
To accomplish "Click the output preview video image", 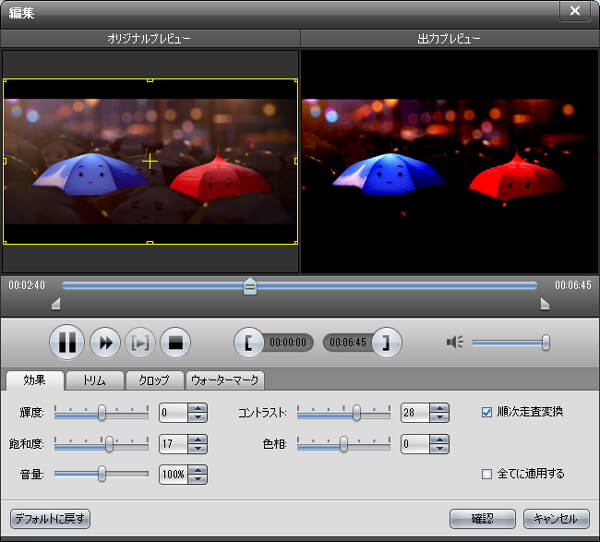I will tap(450, 162).
